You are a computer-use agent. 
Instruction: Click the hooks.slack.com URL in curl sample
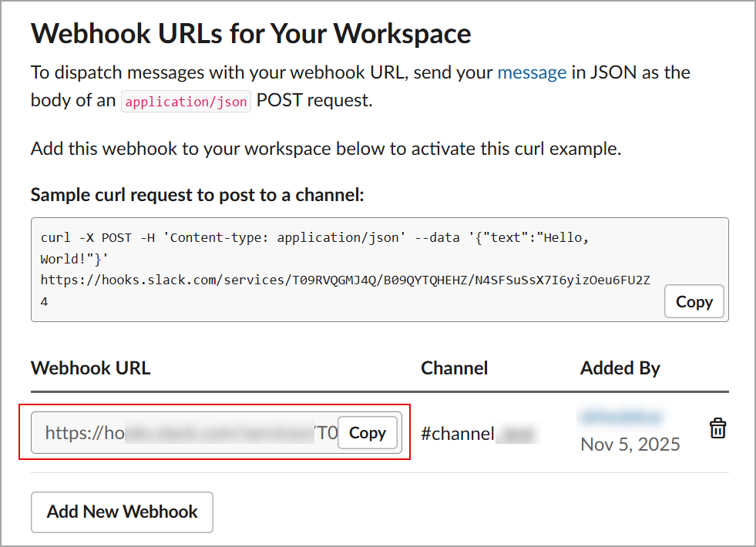[x=345, y=280]
